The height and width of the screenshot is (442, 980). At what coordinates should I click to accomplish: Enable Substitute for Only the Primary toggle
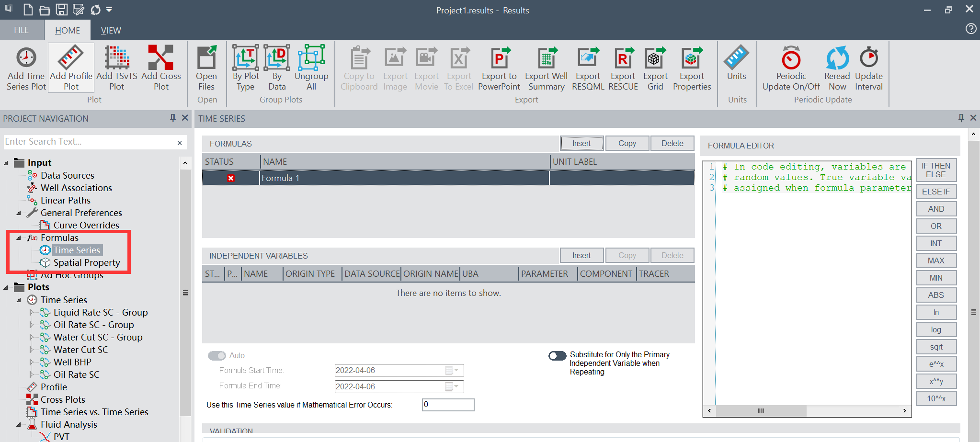coord(558,355)
